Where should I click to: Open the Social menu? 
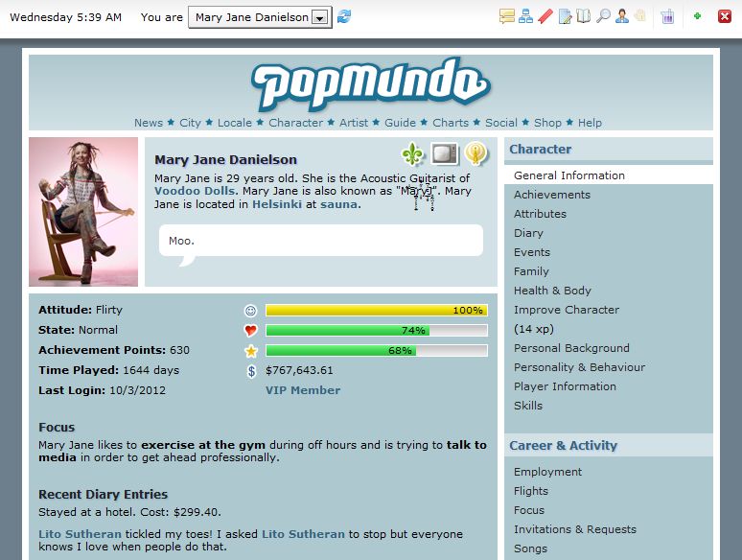coord(501,123)
